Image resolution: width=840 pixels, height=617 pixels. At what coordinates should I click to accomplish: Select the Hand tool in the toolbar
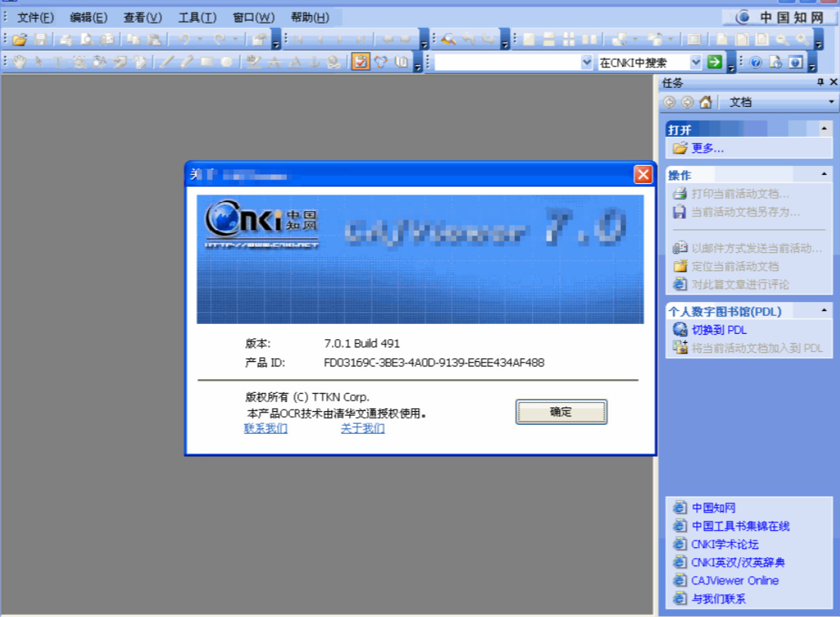point(20,62)
